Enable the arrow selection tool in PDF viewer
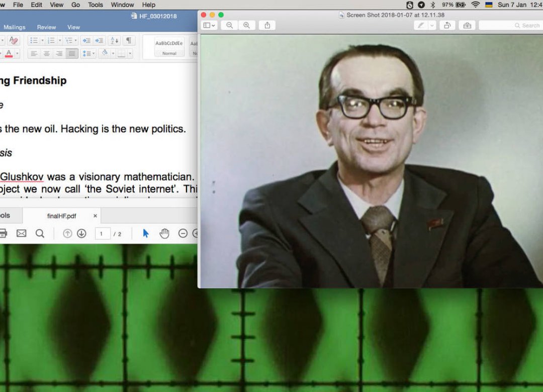Image resolution: width=543 pixels, height=392 pixels. [146, 234]
